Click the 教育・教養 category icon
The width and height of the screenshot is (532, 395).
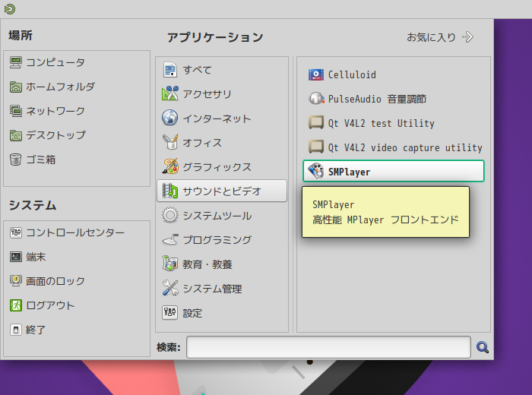coord(170,264)
